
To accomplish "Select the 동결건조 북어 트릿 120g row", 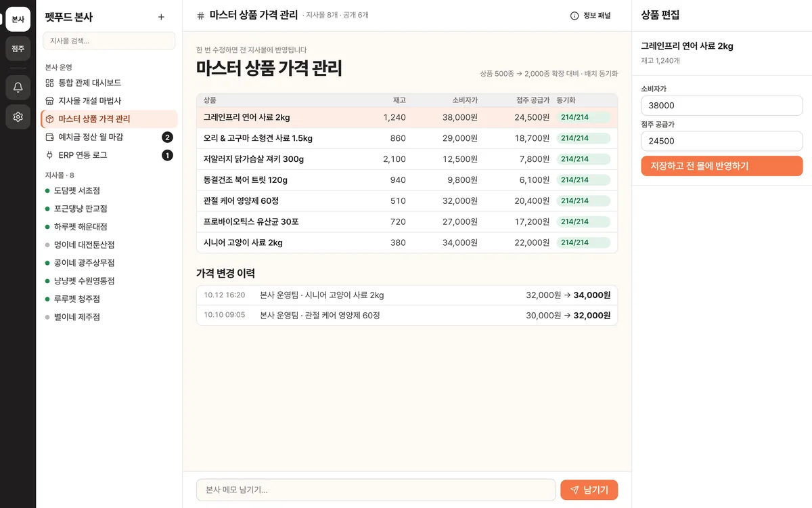I will (x=407, y=180).
